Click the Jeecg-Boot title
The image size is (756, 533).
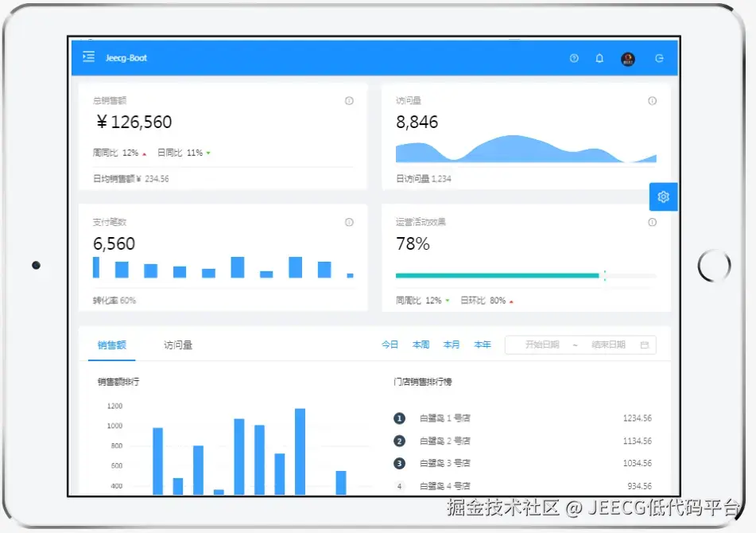click(x=126, y=58)
